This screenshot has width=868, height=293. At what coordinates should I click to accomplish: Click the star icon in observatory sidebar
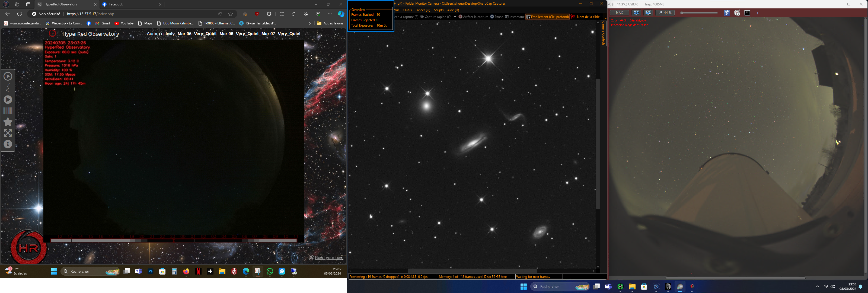click(x=8, y=122)
